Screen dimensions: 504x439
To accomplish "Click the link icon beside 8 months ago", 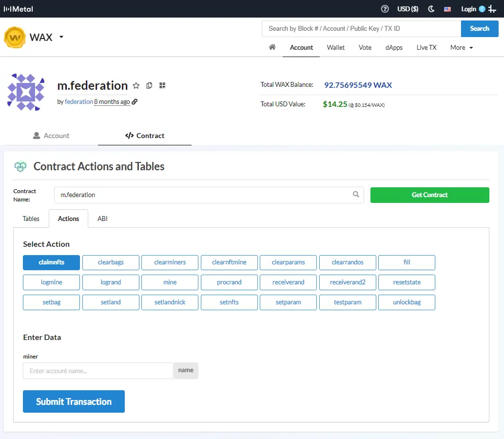I will [135, 101].
